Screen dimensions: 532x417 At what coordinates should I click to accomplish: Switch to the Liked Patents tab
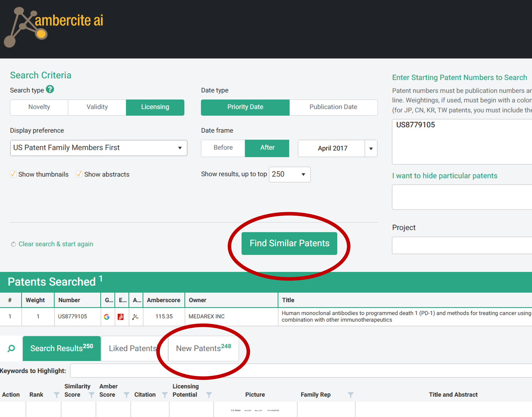133,348
